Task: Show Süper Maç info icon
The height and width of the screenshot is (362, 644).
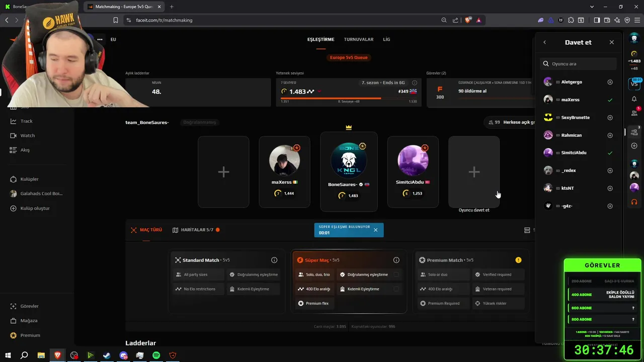Action: pos(396,260)
